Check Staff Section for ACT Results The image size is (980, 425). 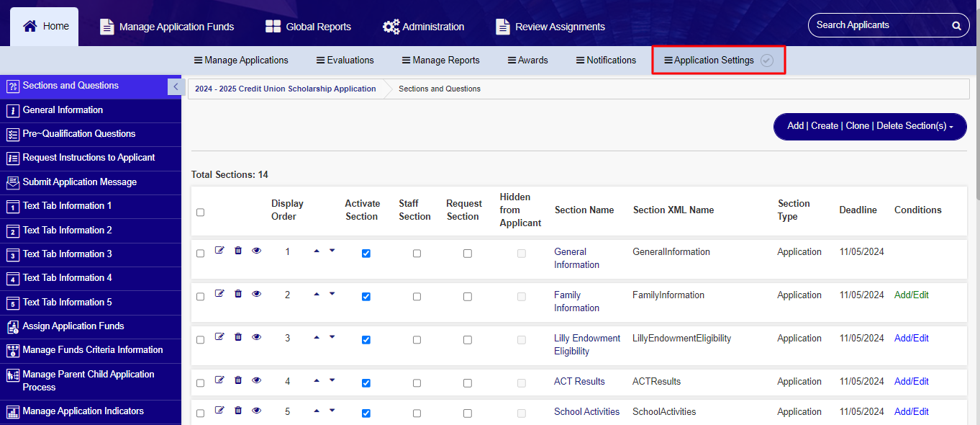[x=417, y=383]
